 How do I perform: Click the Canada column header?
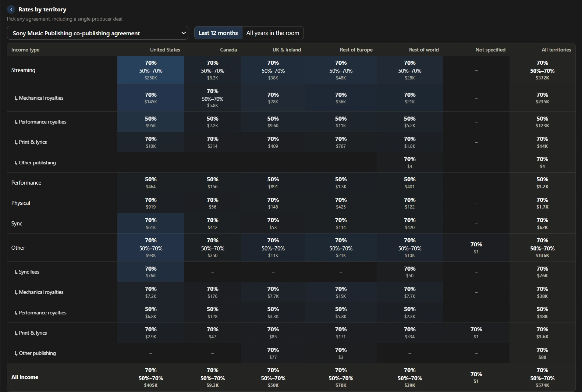pyautogui.click(x=228, y=50)
